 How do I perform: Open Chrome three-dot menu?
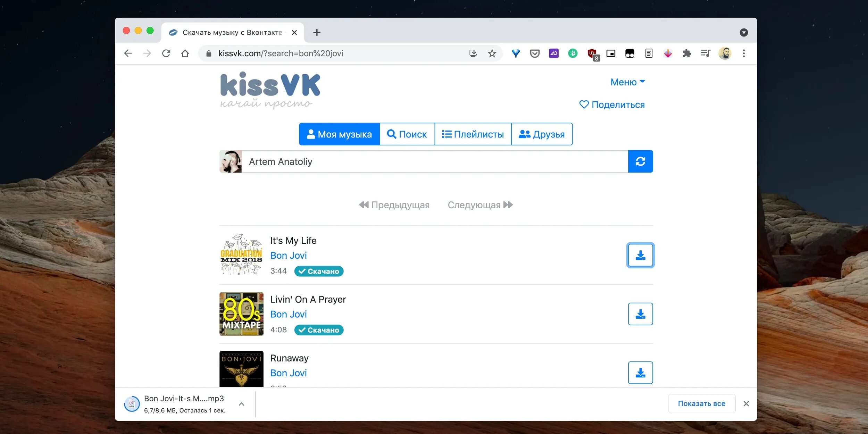744,53
